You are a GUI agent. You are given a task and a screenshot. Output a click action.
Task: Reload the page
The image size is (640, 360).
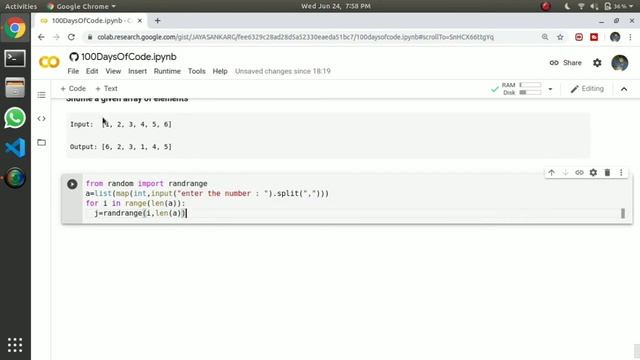click(71, 37)
